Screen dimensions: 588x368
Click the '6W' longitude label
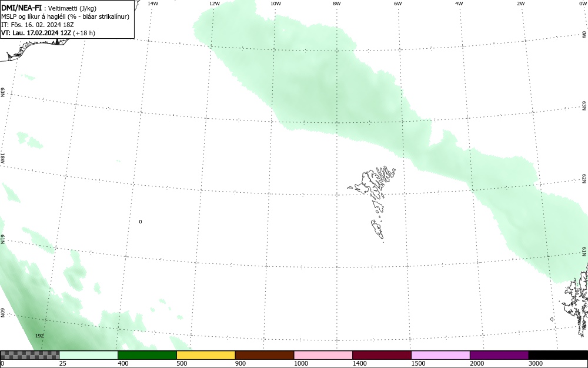[398, 4]
